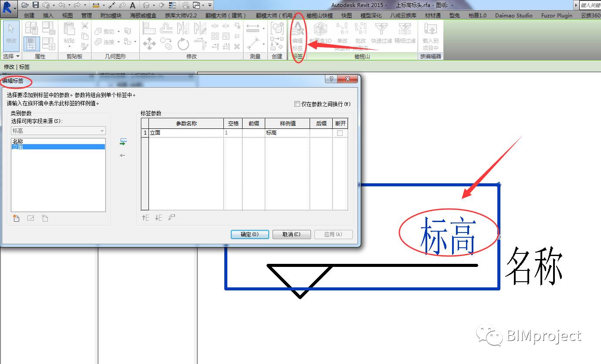Click the 粘贴 paste tool in ribbon
The width and height of the screenshot is (601, 364).
point(69,34)
